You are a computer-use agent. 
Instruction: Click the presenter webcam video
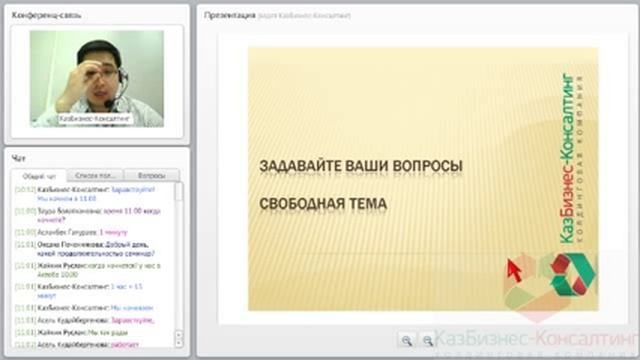[x=97, y=79]
